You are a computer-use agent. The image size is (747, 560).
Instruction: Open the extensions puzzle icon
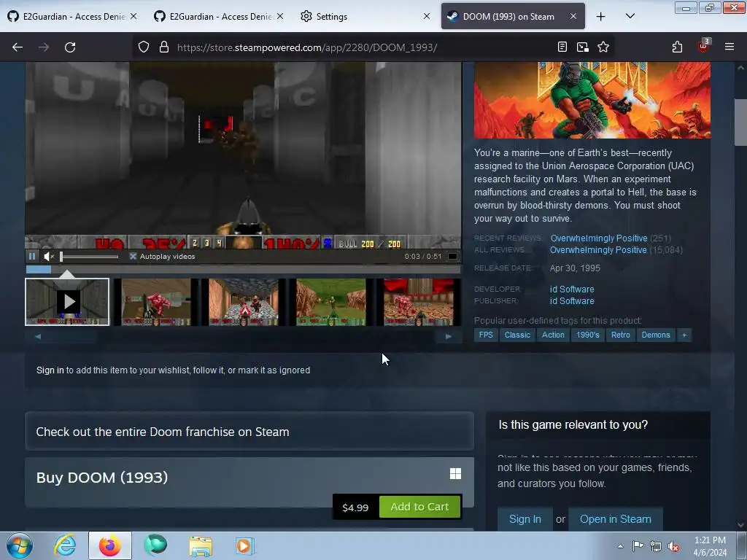pos(677,47)
